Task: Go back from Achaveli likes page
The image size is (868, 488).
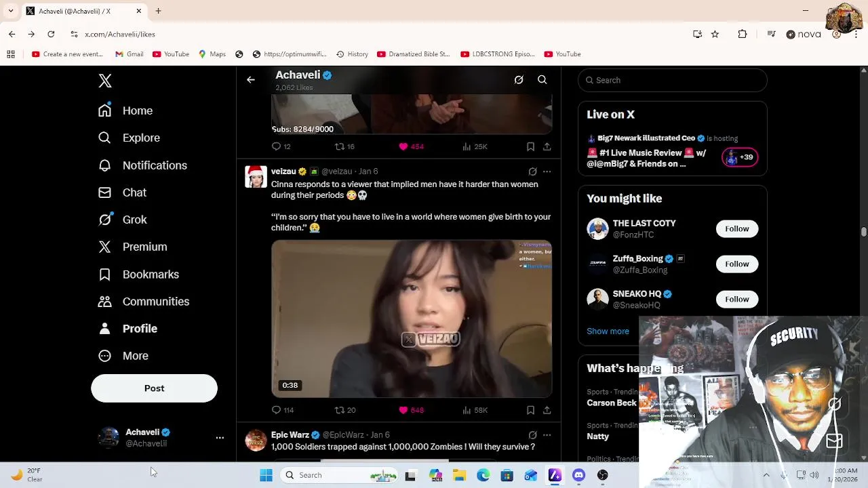Action: tap(251, 80)
